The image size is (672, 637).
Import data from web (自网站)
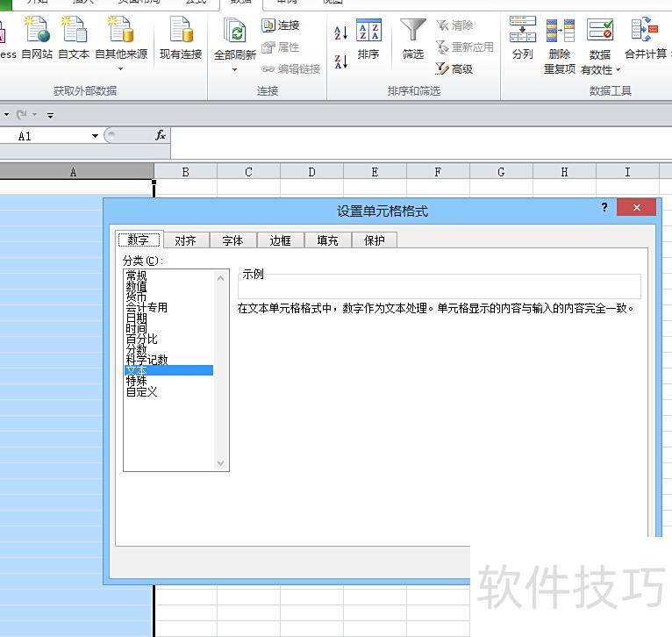coord(38,38)
